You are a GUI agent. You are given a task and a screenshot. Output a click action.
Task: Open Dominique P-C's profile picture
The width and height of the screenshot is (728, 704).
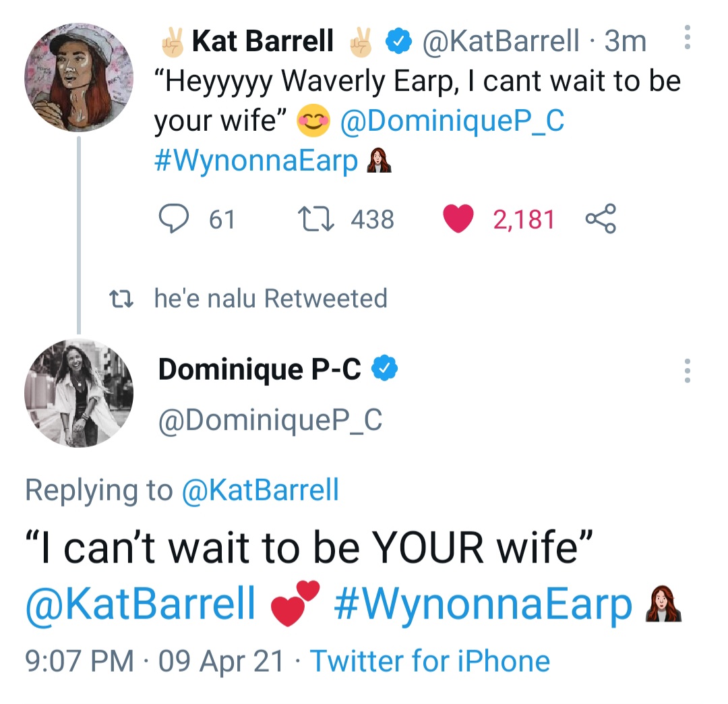pos(79,393)
